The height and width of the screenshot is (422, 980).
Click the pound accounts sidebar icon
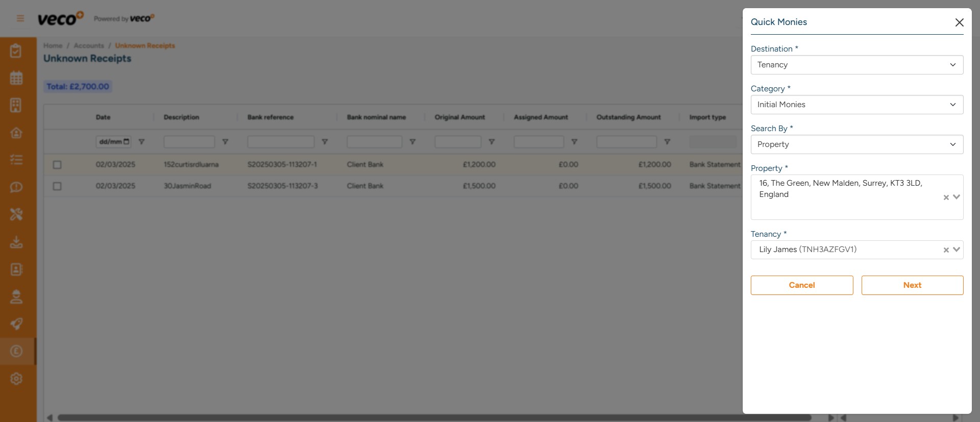16,351
